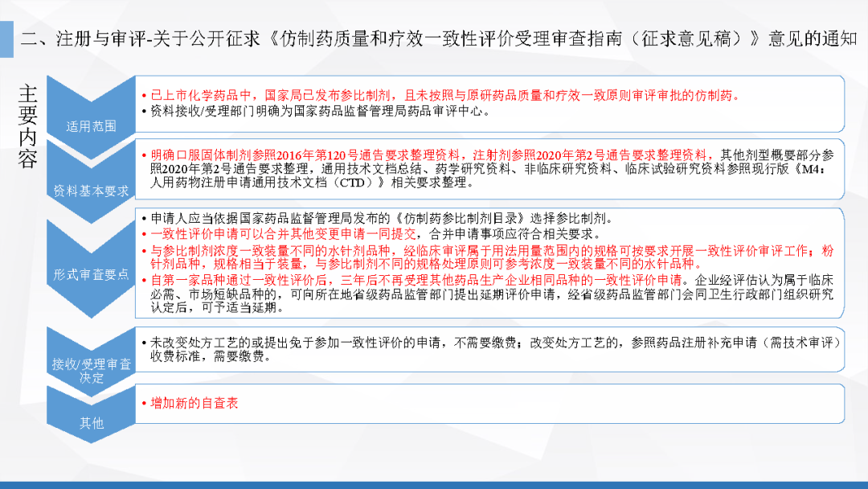Viewport: 868px width, 489px height.
Task: Click the blue footer bar at slide bottom
Action: click(x=434, y=484)
